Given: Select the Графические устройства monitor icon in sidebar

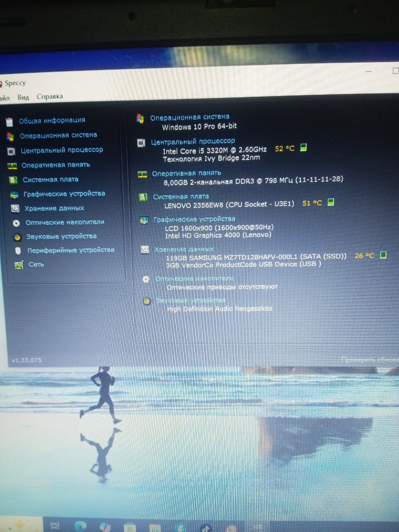Looking at the screenshot, I should pyautogui.click(x=14, y=195).
